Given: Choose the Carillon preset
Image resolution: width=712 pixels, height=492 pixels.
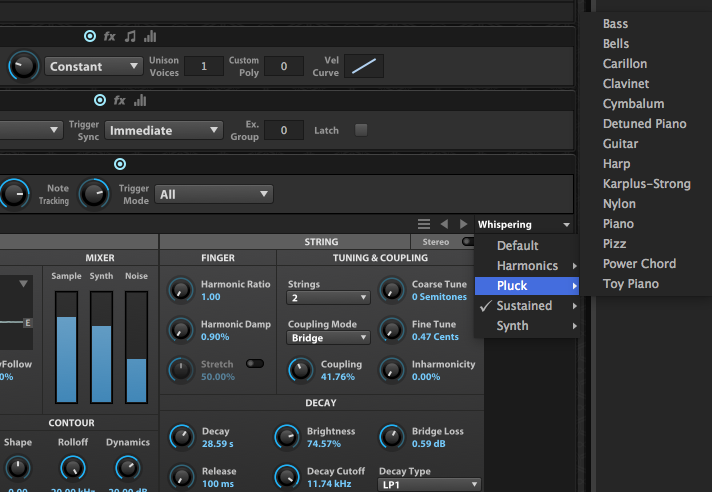Looking at the screenshot, I should point(625,64).
